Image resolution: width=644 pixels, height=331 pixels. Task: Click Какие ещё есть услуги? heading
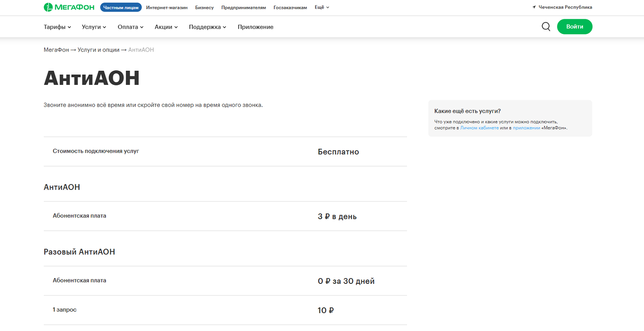click(x=467, y=111)
